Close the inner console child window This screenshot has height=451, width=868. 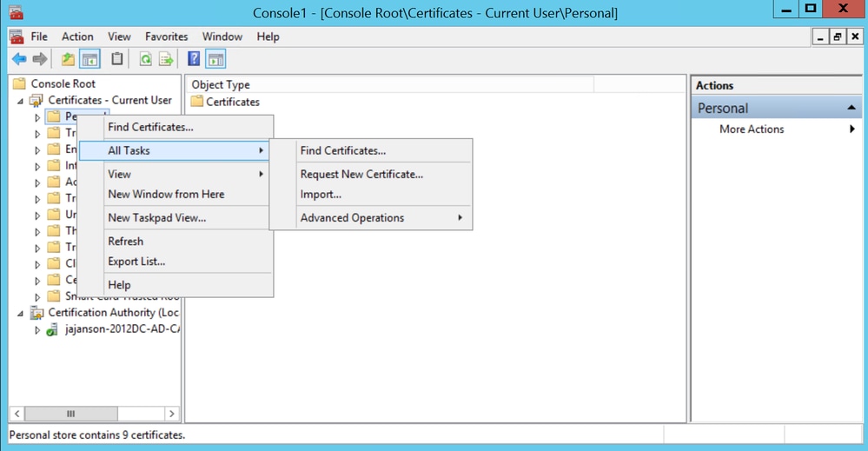[855, 37]
